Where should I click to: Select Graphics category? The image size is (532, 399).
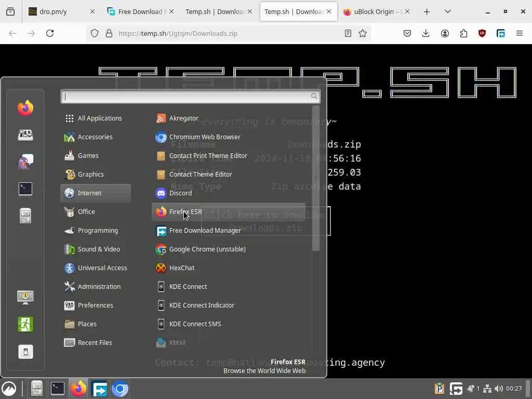[96, 175]
